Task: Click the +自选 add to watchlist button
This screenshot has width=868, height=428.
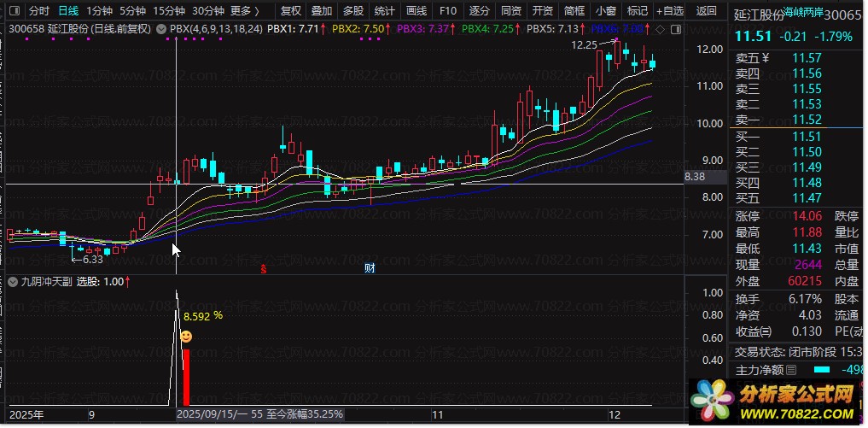Action: (672, 11)
